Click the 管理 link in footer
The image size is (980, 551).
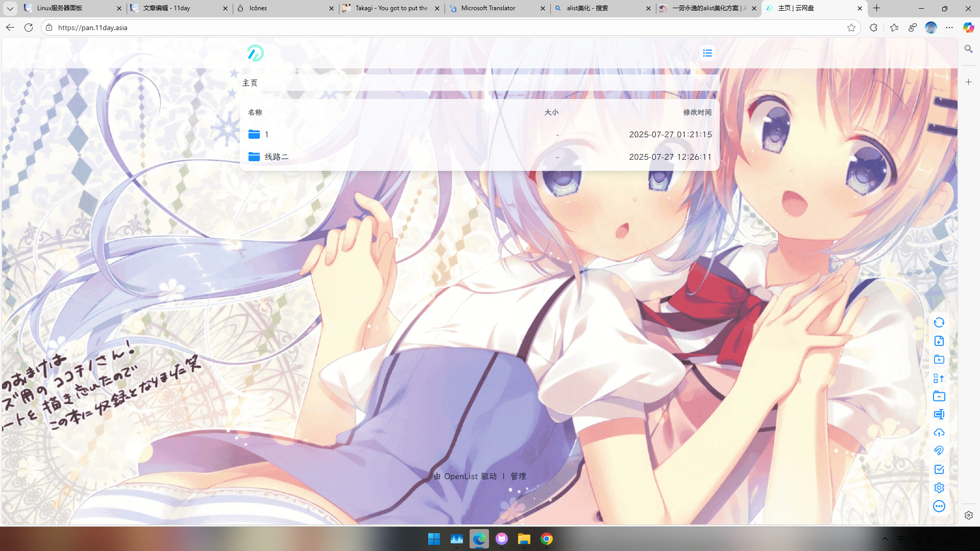pos(518,476)
